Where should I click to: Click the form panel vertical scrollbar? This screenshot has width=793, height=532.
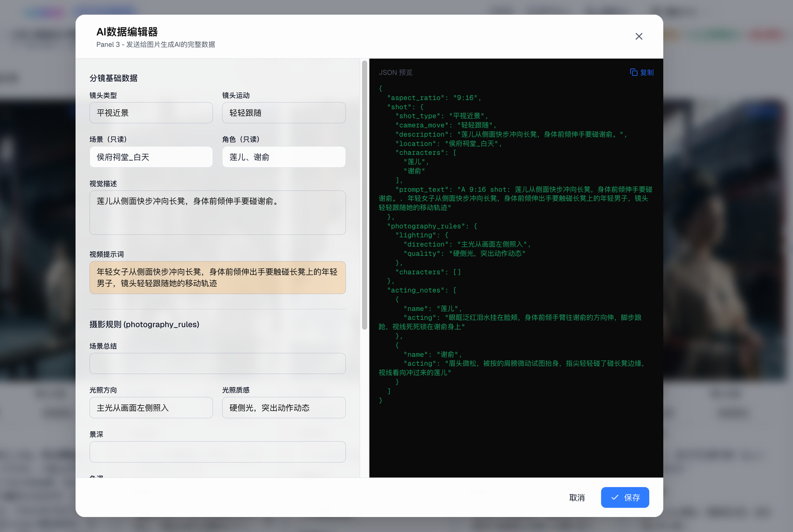click(x=364, y=195)
